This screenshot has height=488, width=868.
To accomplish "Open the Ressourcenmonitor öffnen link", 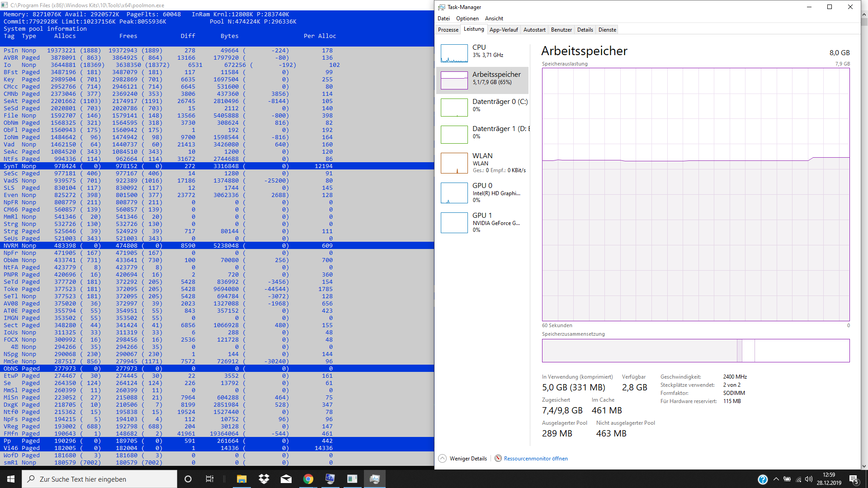I will tap(535, 458).
